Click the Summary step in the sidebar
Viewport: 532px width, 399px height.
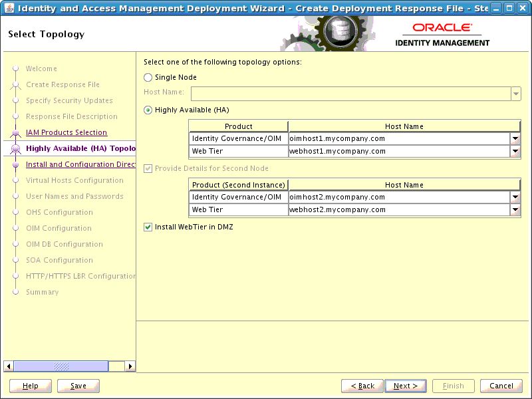43,292
